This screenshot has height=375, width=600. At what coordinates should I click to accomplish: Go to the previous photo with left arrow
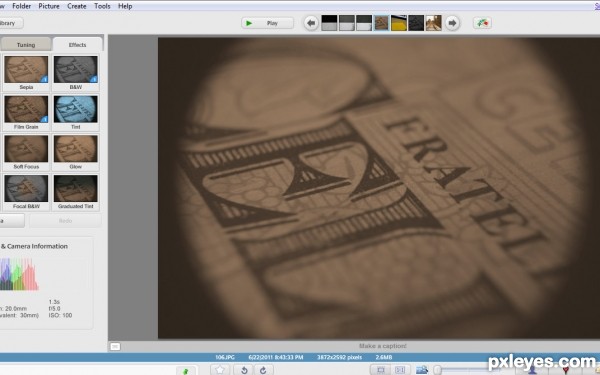pyautogui.click(x=311, y=23)
